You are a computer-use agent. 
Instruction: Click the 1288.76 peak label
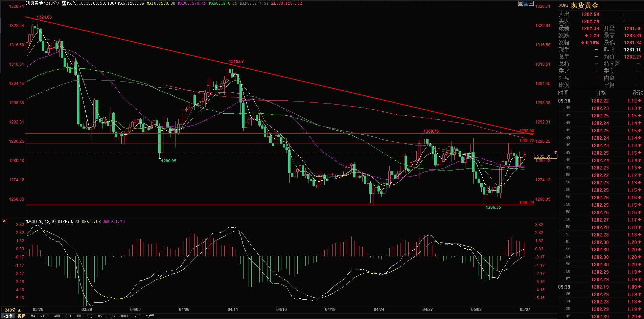coord(431,131)
